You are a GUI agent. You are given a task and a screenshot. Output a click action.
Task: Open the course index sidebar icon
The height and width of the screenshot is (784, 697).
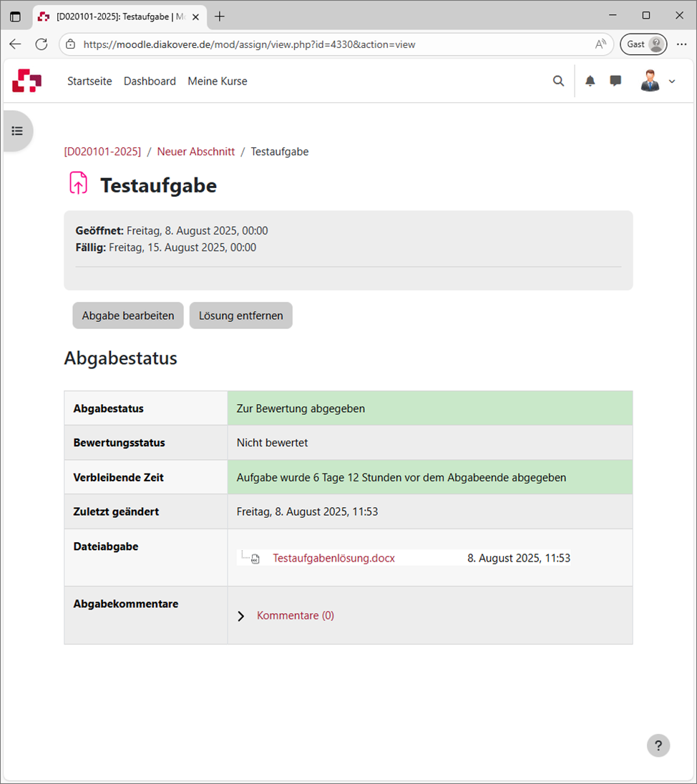pyautogui.click(x=17, y=131)
